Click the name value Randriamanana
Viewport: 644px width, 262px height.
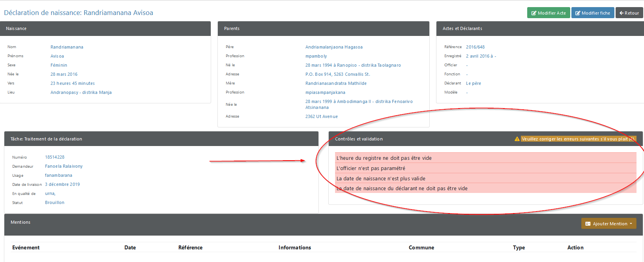[x=67, y=47]
